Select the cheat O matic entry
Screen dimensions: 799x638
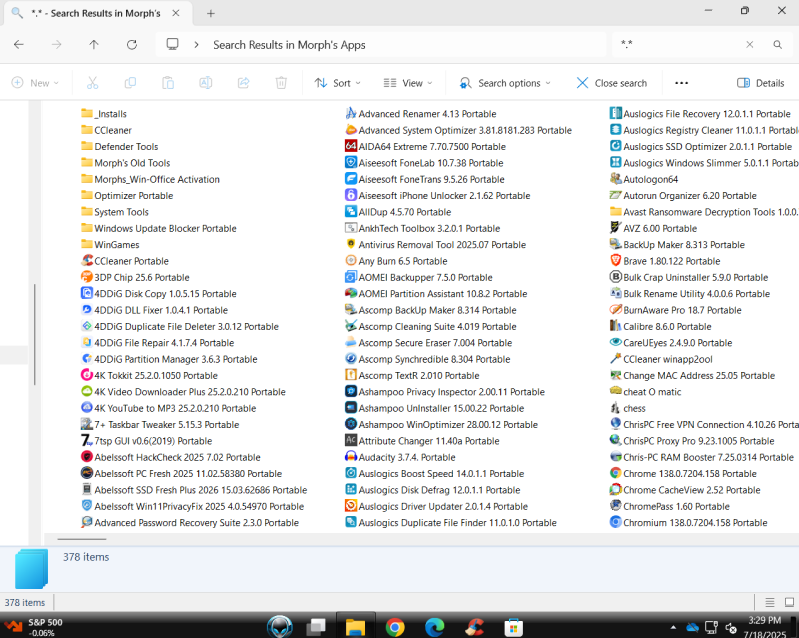(x=646, y=392)
